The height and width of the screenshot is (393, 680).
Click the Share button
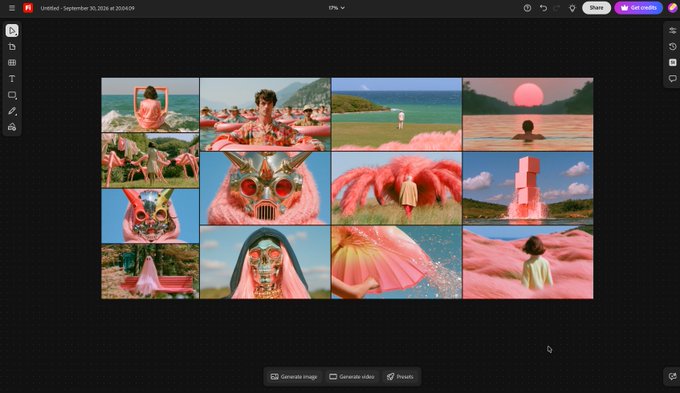[x=596, y=8]
